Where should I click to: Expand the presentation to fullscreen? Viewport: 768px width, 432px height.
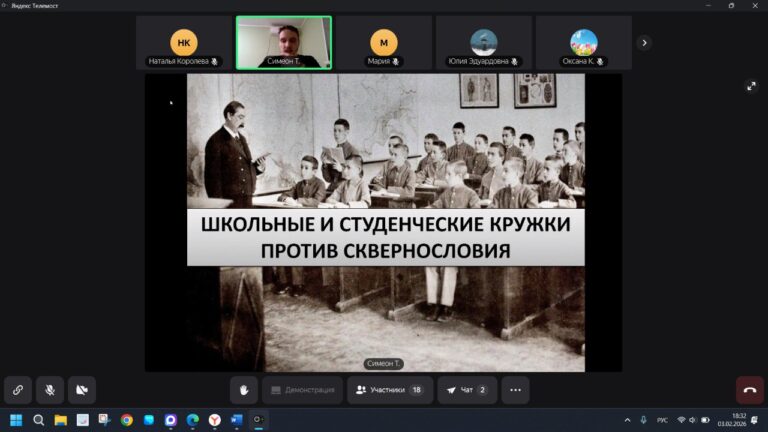coord(751,86)
